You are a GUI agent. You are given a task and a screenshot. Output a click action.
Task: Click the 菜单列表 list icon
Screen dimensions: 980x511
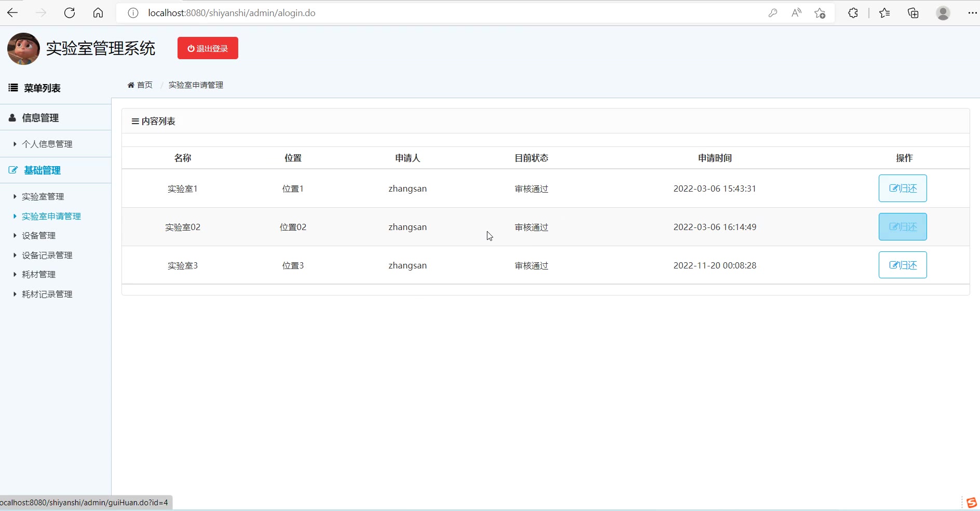(13, 88)
